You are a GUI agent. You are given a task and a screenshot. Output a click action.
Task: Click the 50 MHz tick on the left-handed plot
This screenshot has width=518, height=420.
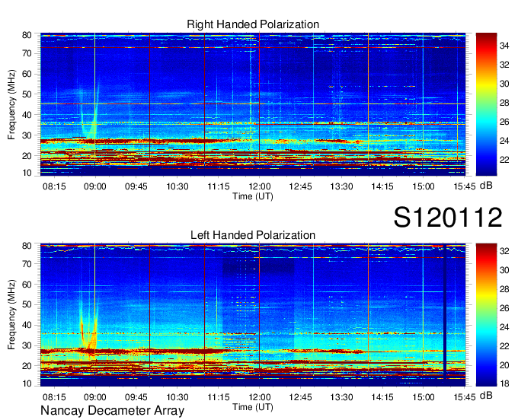pos(27,304)
